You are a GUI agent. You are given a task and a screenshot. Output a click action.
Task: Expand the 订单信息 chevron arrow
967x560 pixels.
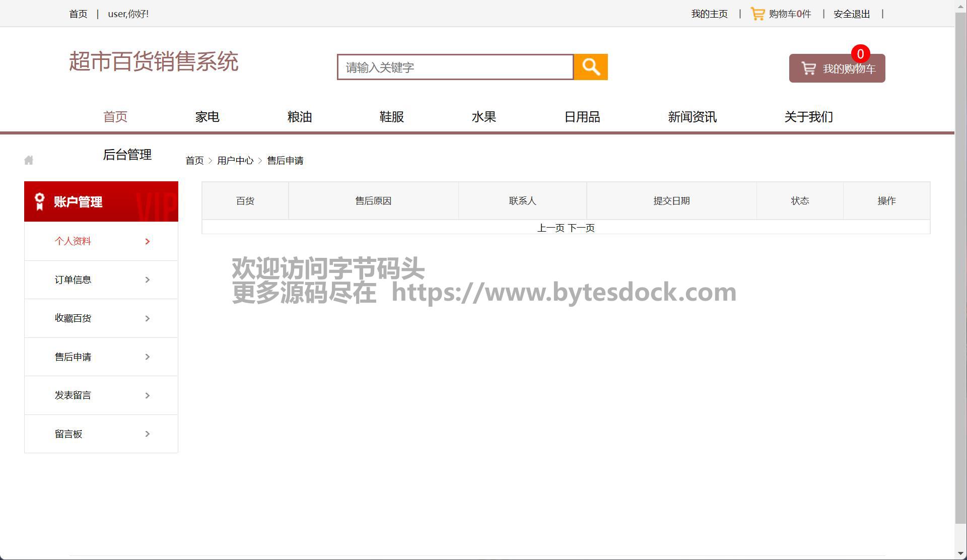point(148,280)
